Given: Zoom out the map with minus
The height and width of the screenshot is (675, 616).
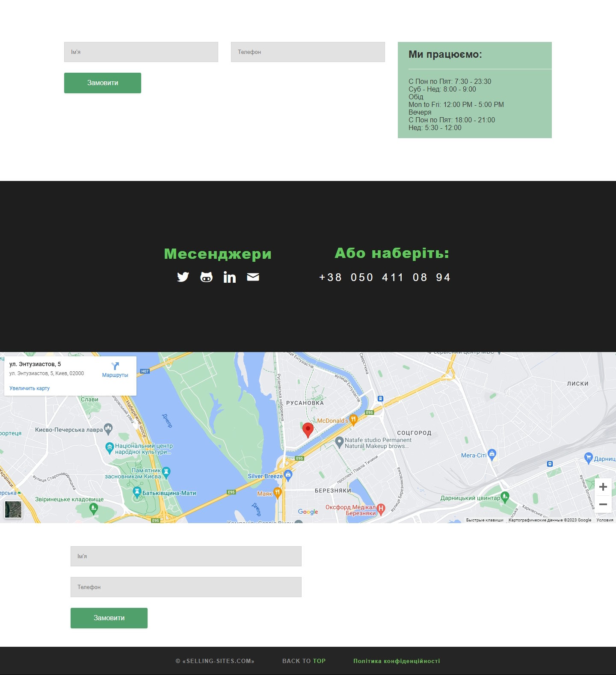Looking at the screenshot, I should pos(603,504).
